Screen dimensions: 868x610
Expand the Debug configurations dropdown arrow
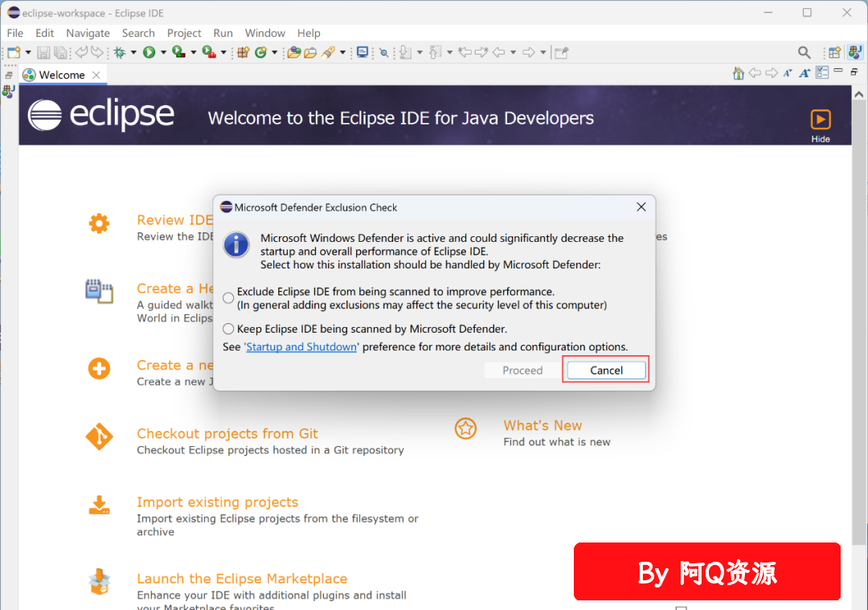tap(133, 52)
